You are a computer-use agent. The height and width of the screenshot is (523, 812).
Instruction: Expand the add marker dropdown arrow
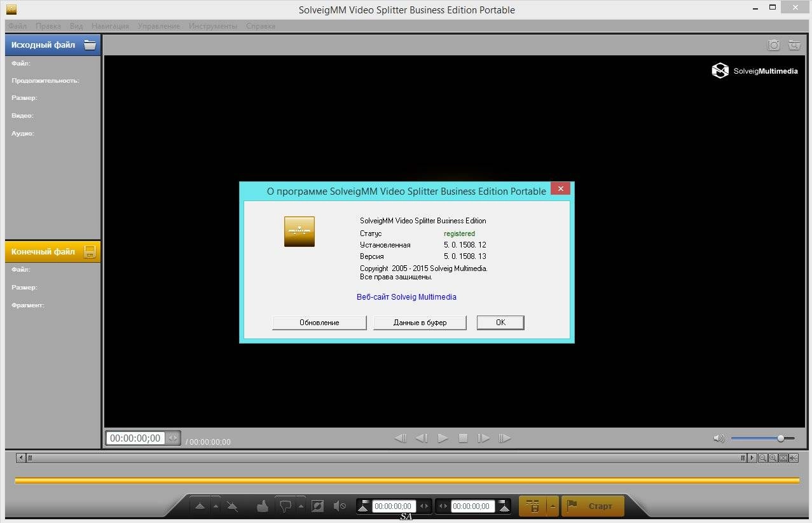click(x=216, y=506)
